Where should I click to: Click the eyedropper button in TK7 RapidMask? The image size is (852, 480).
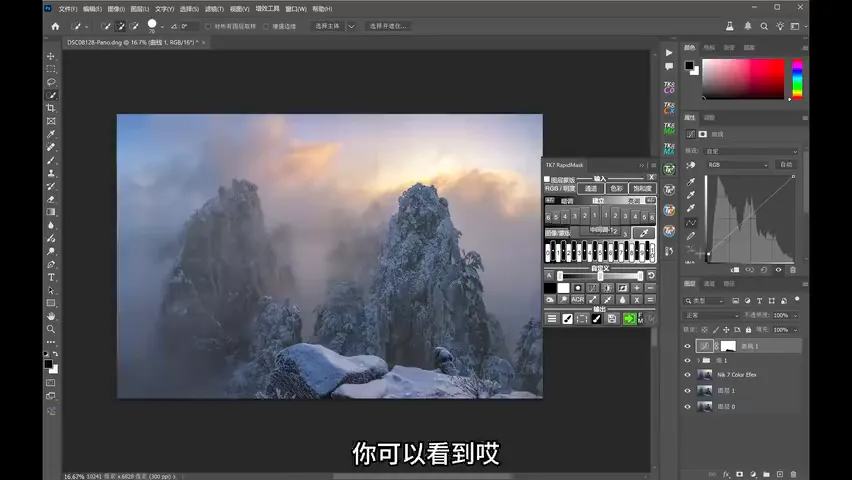coord(644,233)
